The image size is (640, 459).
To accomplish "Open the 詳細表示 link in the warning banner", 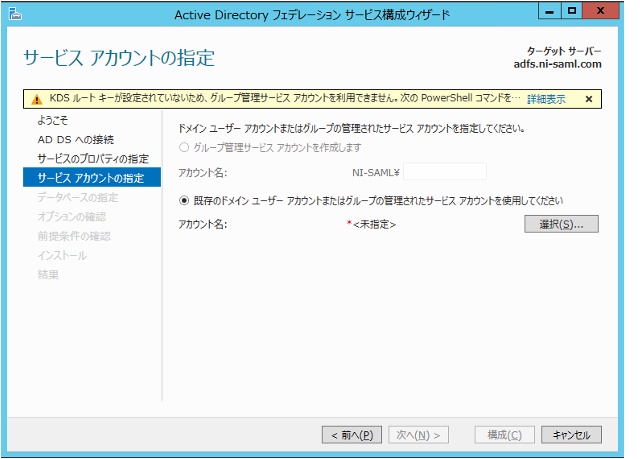I will [546, 99].
